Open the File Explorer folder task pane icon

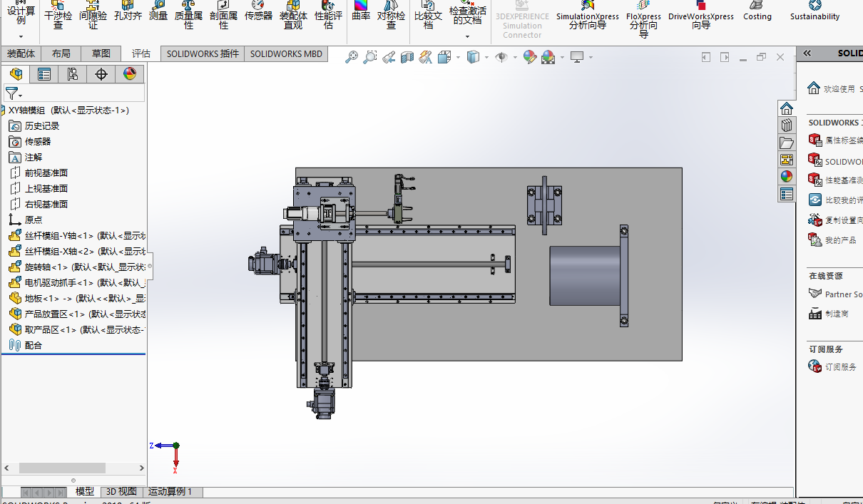click(787, 143)
